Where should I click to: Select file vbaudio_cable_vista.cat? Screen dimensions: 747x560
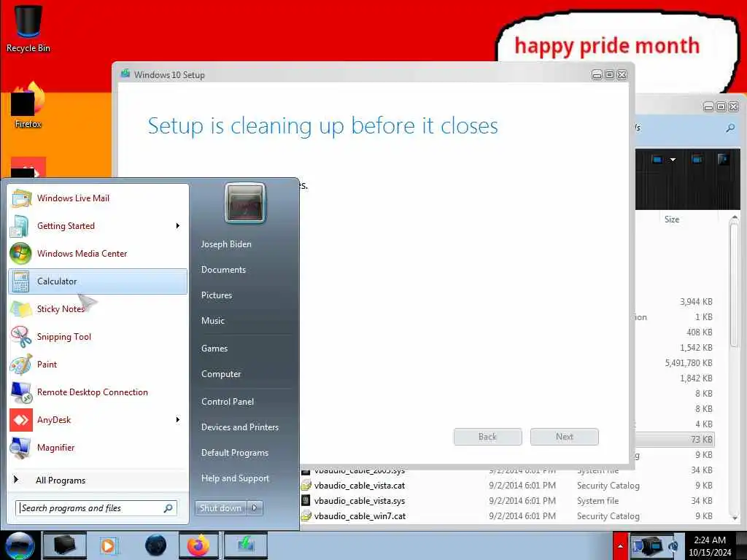(x=360, y=486)
